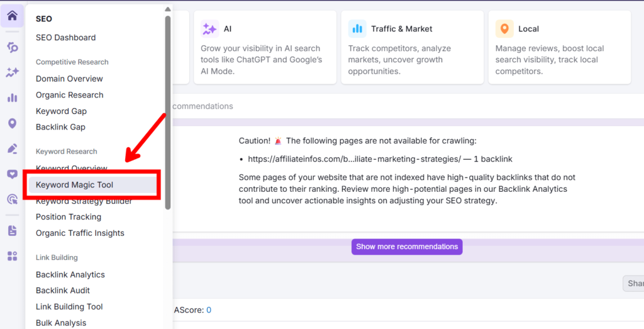This screenshot has height=329, width=644.
Task: Click the Link Building section label
Action: pyautogui.click(x=57, y=257)
